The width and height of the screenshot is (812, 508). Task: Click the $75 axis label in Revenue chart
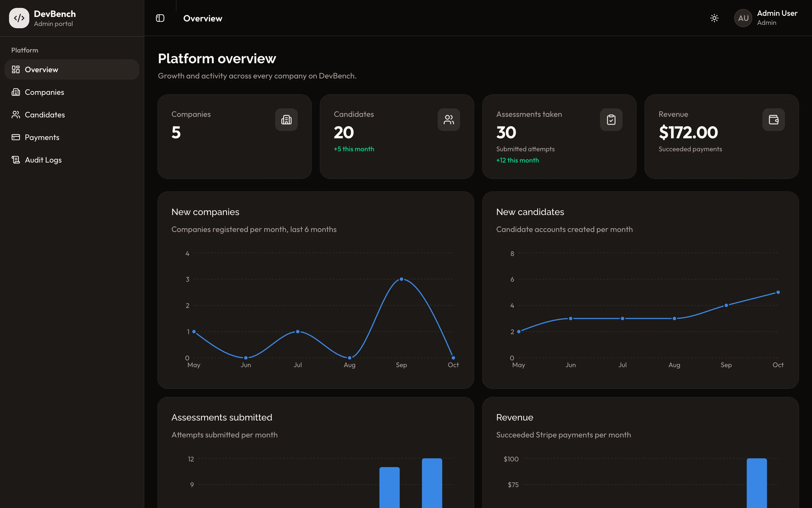513,485
